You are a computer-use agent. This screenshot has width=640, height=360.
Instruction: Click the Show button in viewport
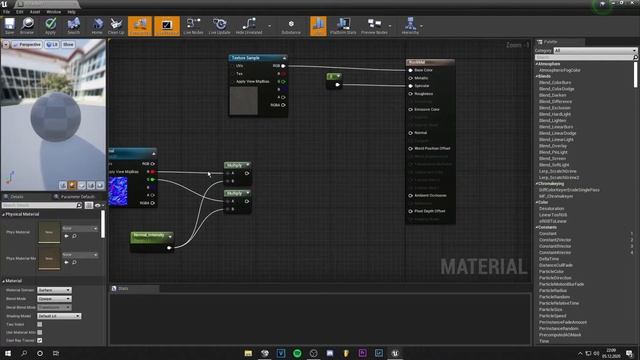(x=68, y=44)
